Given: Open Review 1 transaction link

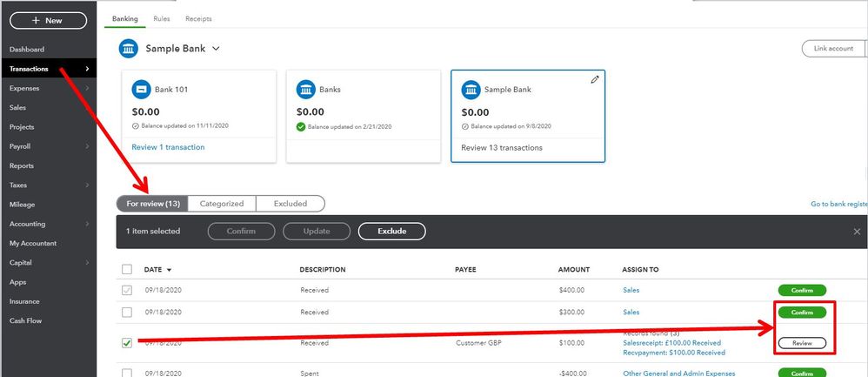Looking at the screenshot, I should click(x=168, y=147).
